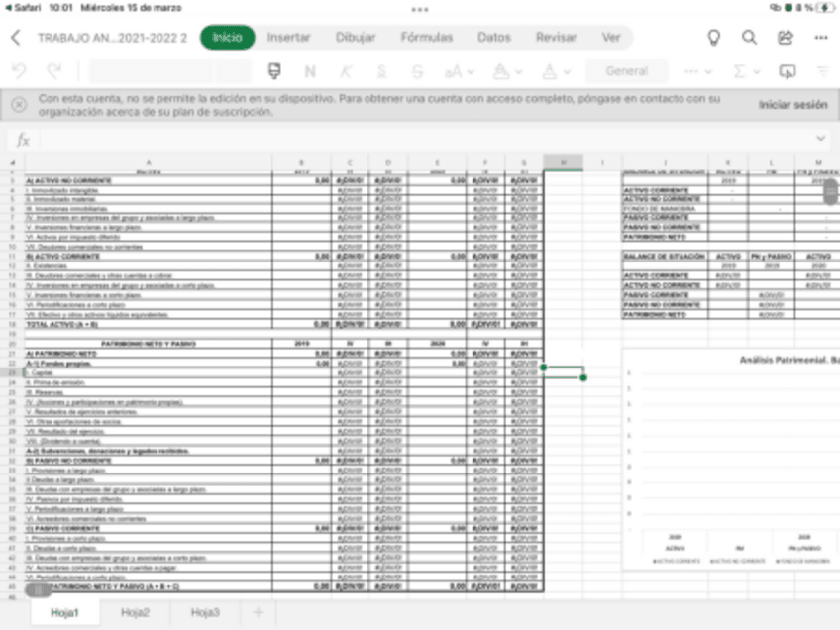
Task: Tap the lightbulb help icon
Action: click(713, 38)
